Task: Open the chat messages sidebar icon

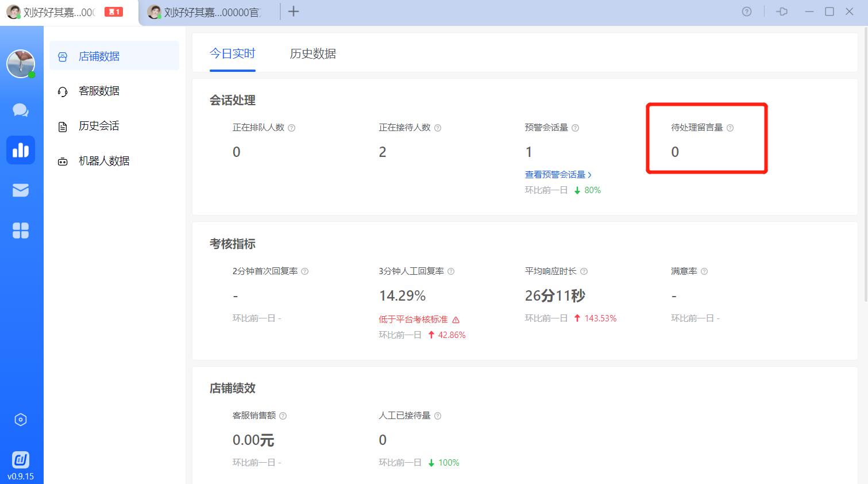Action: pyautogui.click(x=21, y=110)
